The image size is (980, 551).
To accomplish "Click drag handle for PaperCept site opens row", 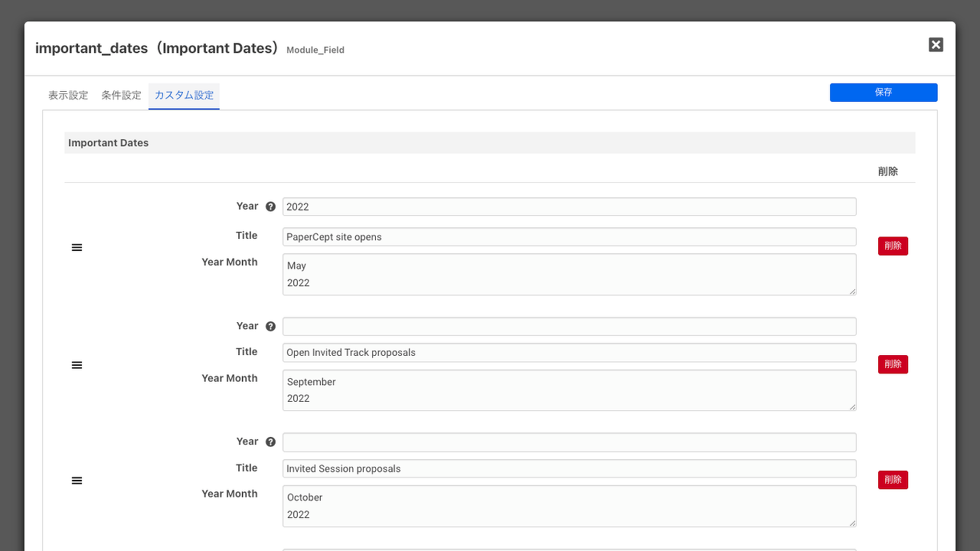I will 77,248.
